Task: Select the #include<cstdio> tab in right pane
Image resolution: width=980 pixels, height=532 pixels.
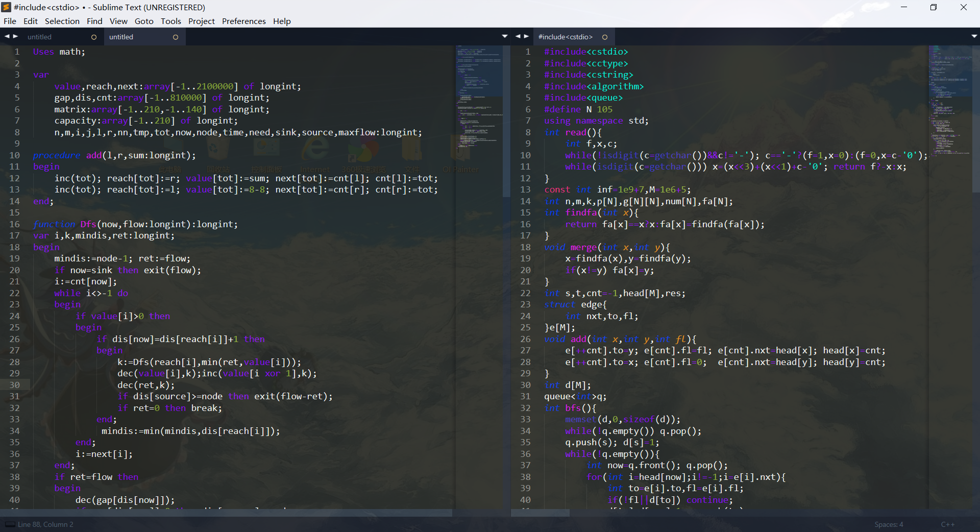Action: coord(566,37)
